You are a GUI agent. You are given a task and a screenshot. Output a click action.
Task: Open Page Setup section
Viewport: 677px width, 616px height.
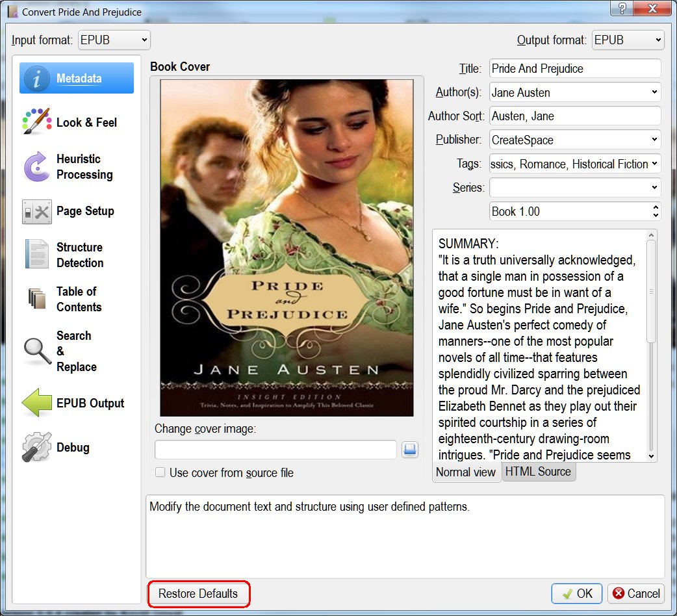77,211
